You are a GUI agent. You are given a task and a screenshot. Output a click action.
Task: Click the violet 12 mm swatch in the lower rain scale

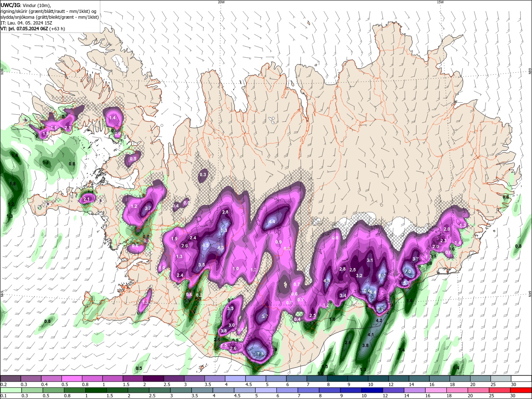[x=394, y=390]
